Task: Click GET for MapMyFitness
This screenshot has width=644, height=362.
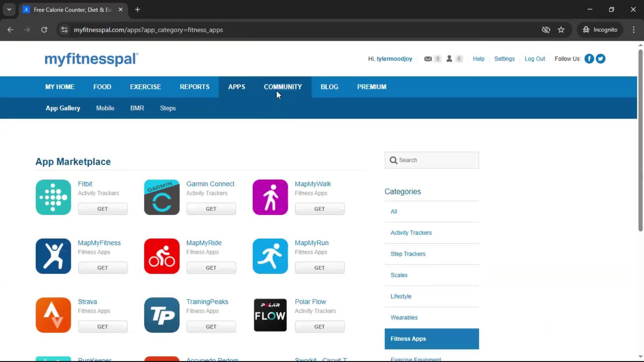Action: pyautogui.click(x=103, y=268)
